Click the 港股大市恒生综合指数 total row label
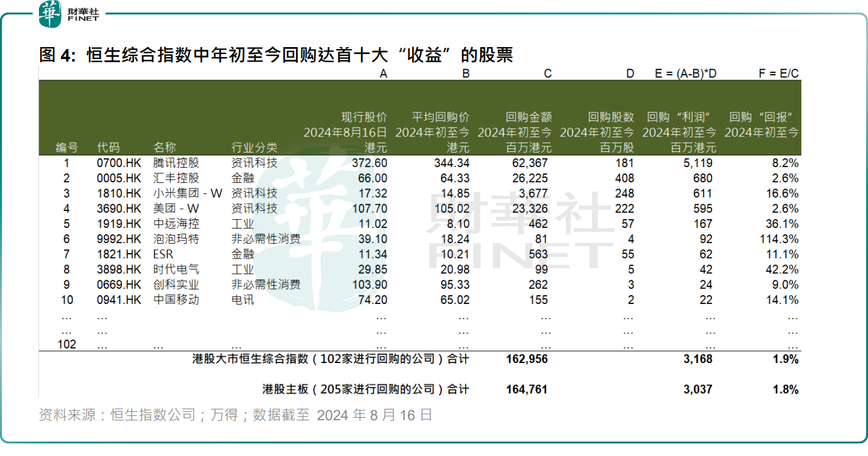Image resolution: width=868 pixels, height=456 pixels. (x=331, y=359)
